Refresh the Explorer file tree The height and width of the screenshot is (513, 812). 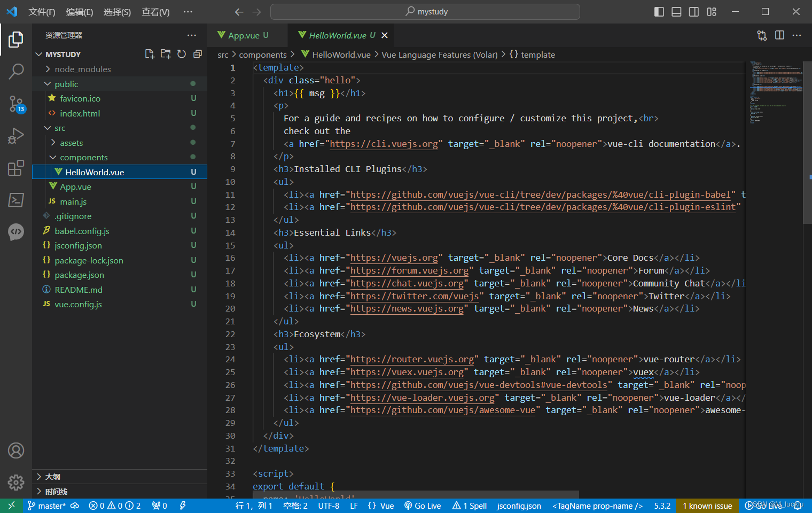coord(182,53)
